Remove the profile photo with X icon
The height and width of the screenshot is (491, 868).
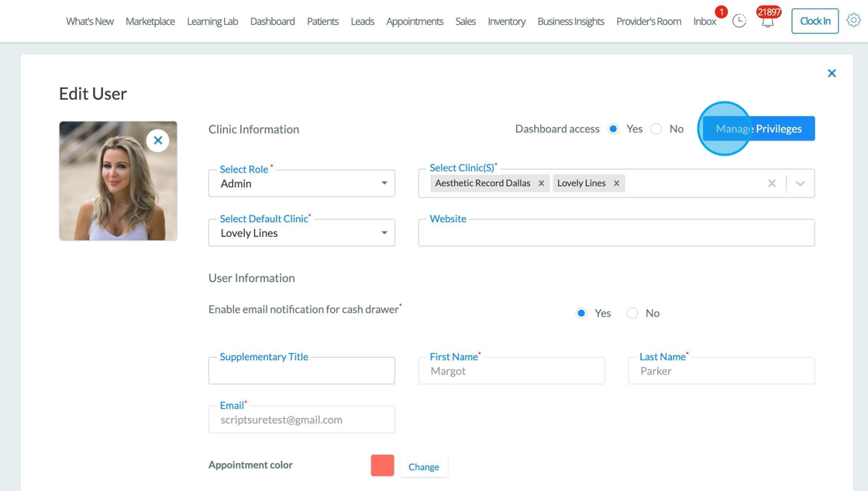158,141
